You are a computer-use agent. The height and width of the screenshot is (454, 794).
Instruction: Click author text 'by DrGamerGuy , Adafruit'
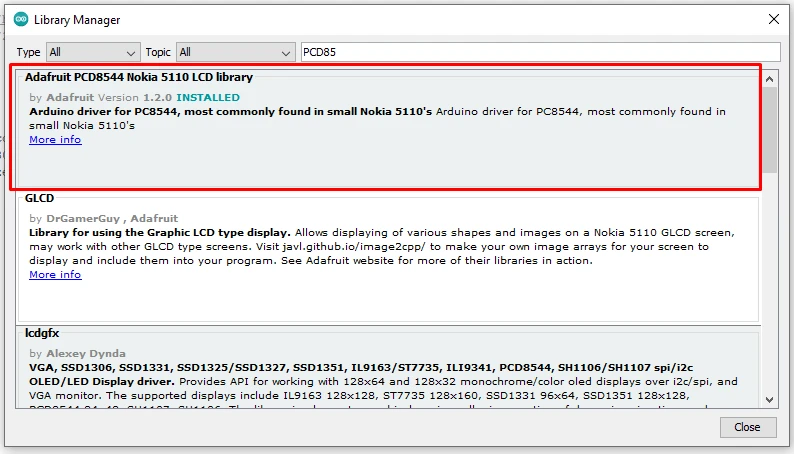point(103,219)
